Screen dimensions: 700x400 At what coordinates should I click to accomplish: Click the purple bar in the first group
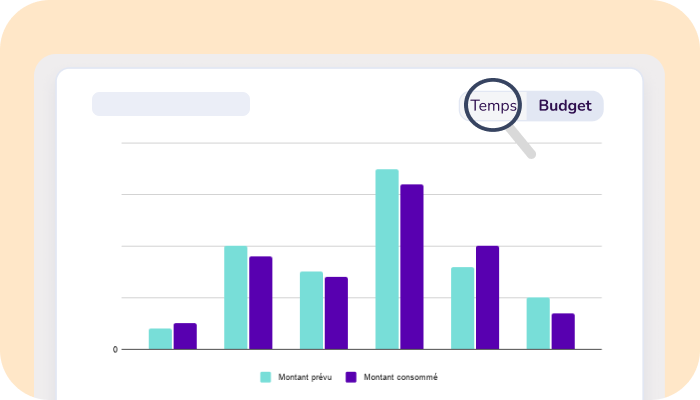(x=185, y=336)
